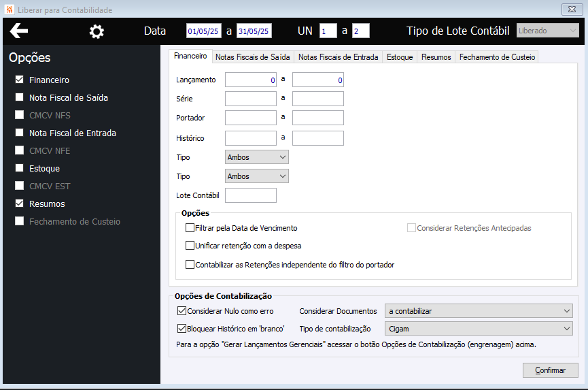Close the Liberar para Contabilidade window
Viewport: 588px width, 390px height.
[x=572, y=10]
